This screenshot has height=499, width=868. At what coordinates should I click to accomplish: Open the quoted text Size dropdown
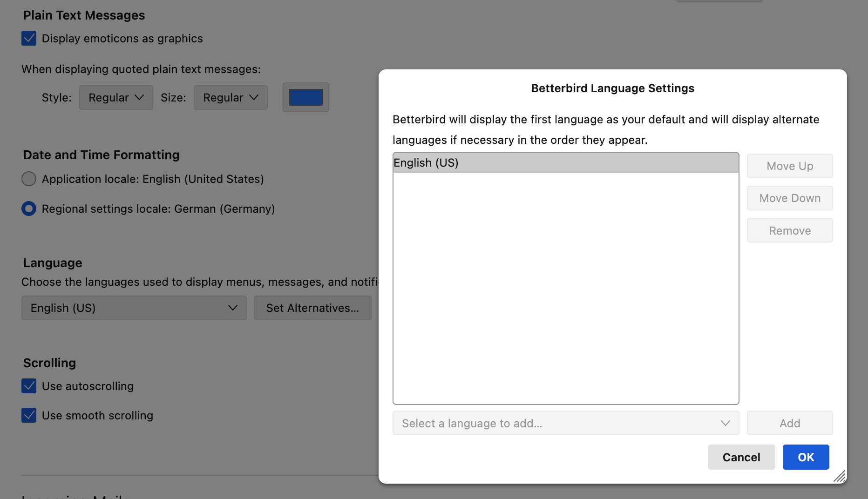point(231,97)
